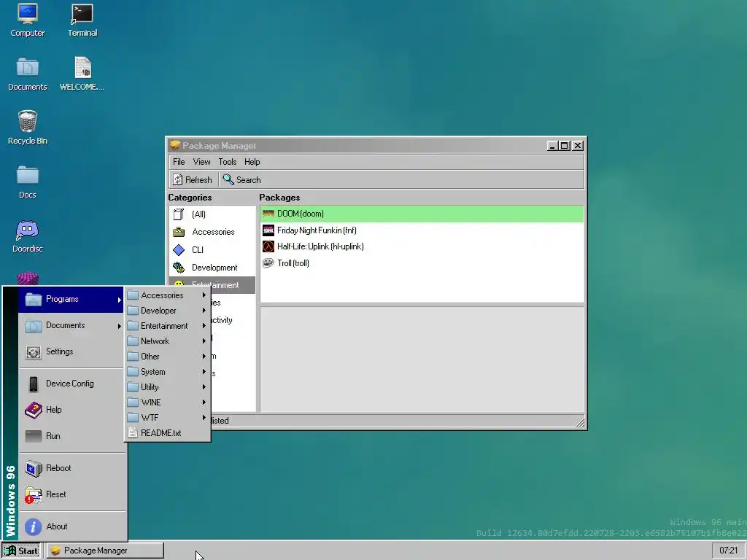The image size is (747, 560).
Task: Open the File menu in Package Manager
Action: [179, 162]
